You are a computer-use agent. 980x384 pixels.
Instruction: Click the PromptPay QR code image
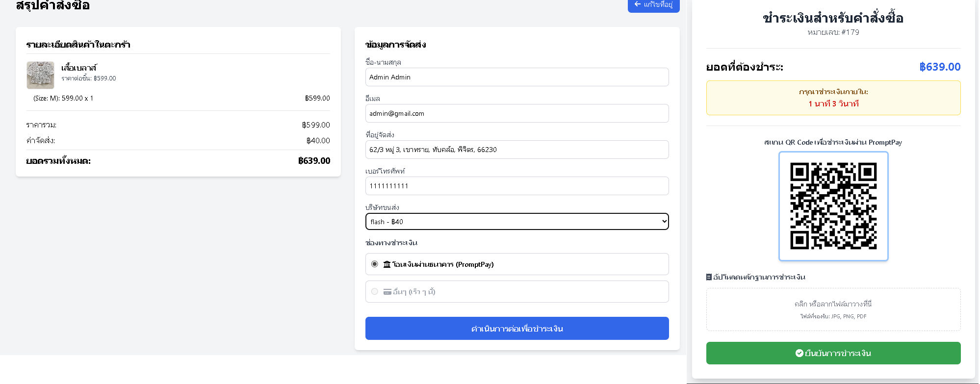[x=833, y=206]
